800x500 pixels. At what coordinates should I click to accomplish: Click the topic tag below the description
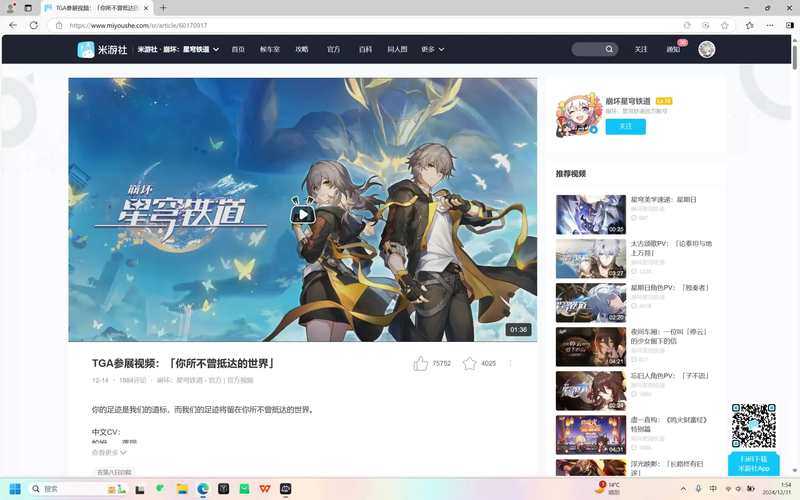(x=114, y=472)
